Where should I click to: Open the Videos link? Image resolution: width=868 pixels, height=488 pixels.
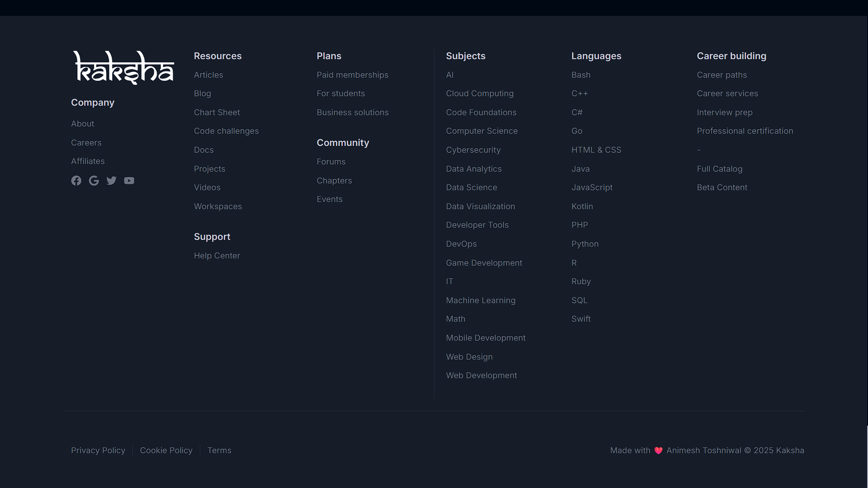208,188
